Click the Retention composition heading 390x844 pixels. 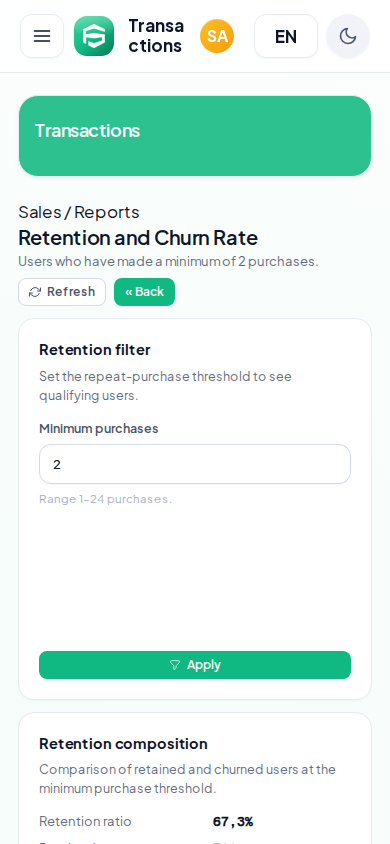(x=123, y=744)
